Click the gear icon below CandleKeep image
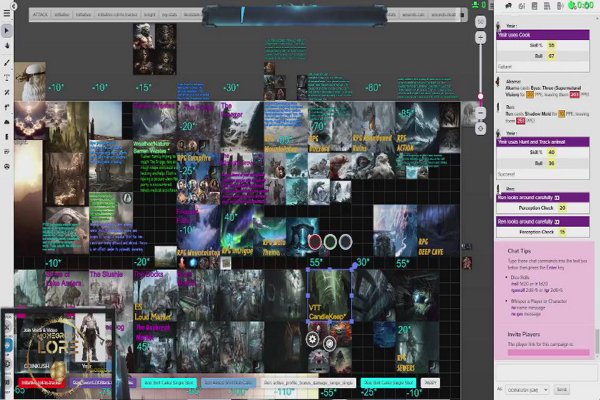Viewport: 600px width, 400px height. point(313,339)
